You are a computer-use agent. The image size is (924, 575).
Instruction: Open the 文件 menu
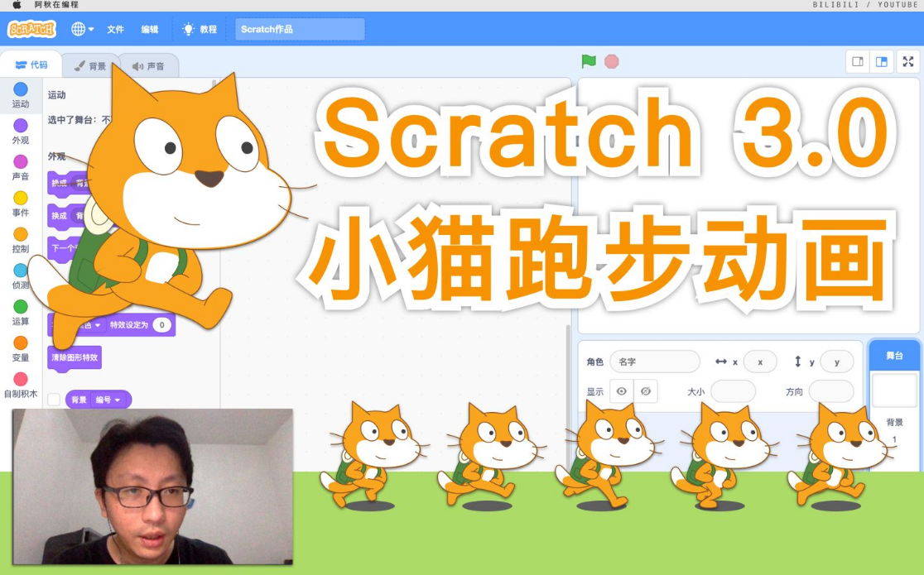tap(116, 29)
